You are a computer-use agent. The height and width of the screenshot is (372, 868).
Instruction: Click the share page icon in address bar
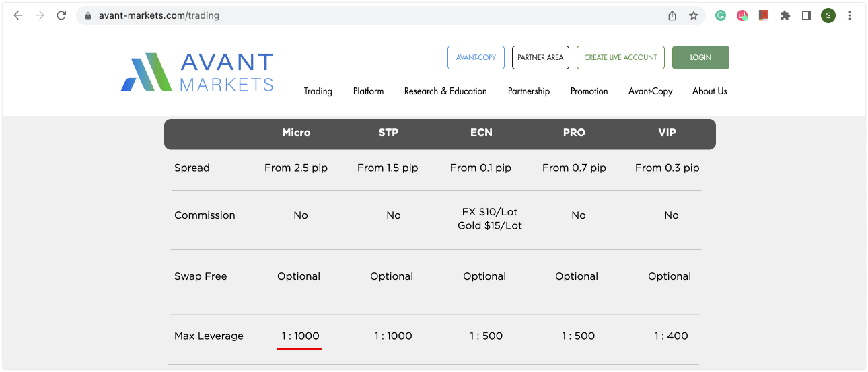pos(672,15)
